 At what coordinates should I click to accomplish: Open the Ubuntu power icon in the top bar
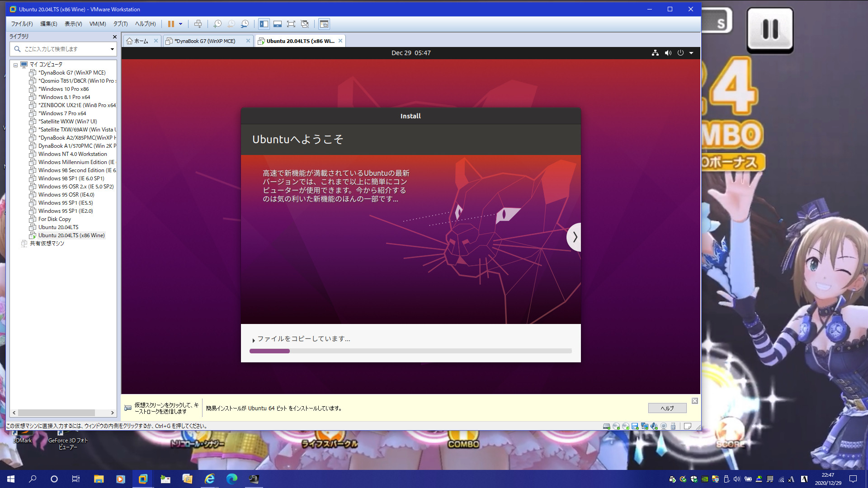680,53
